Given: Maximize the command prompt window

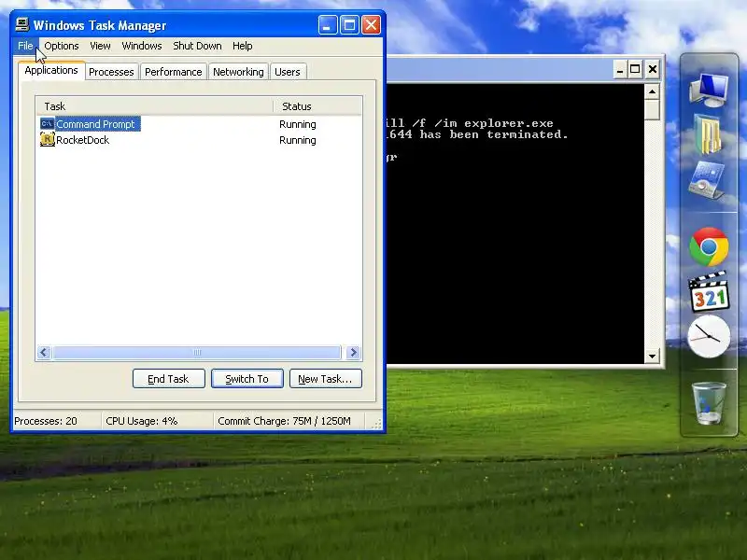Looking at the screenshot, I should point(635,69).
